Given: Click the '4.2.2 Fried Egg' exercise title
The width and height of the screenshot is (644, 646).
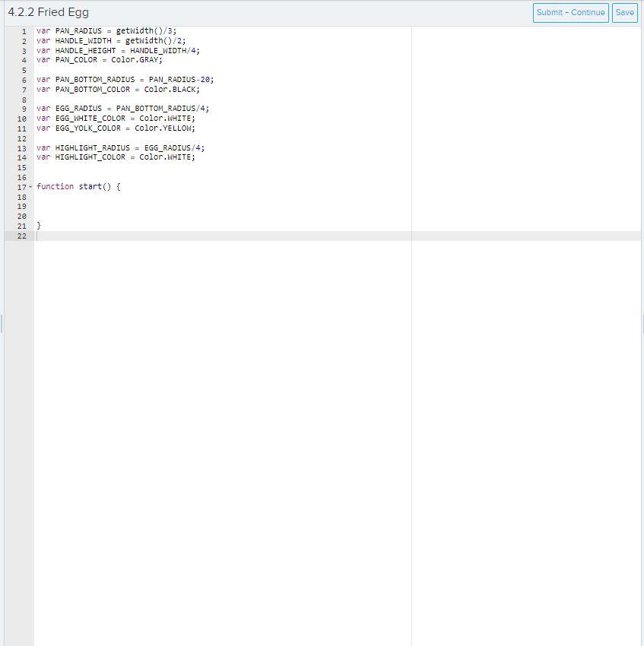Looking at the screenshot, I should [x=48, y=12].
